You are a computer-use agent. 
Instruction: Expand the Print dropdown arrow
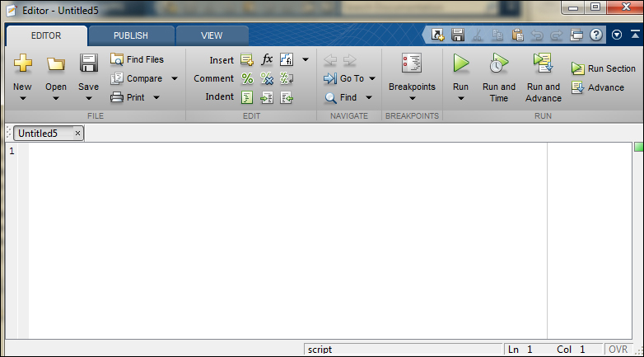pyautogui.click(x=156, y=97)
